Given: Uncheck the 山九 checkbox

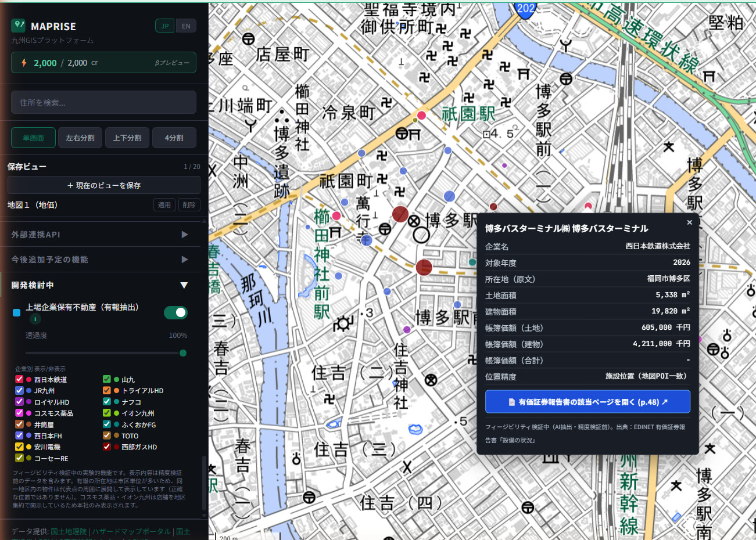Looking at the screenshot, I should coord(107,379).
